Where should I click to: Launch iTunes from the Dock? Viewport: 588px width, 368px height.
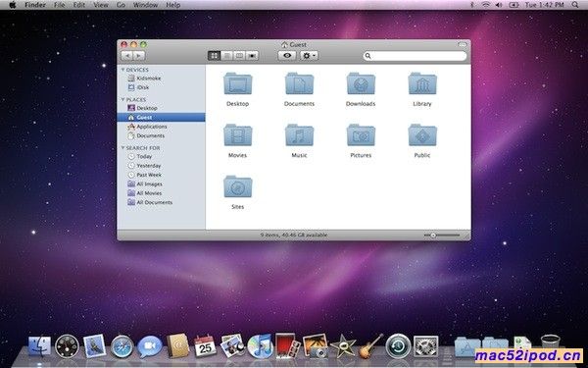click(x=261, y=345)
